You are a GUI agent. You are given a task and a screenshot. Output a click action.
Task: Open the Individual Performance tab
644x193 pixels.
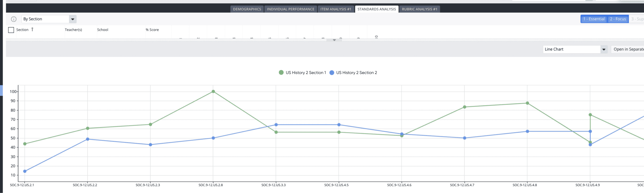click(x=291, y=9)
